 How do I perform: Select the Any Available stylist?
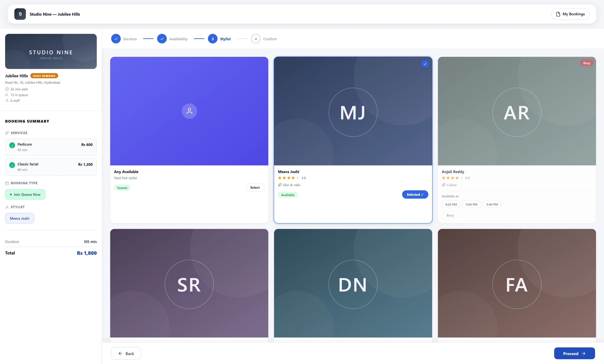(x=255, y=188)
